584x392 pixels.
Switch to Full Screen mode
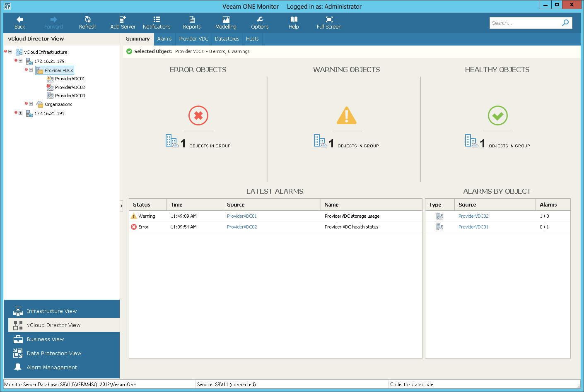point(329,19)
